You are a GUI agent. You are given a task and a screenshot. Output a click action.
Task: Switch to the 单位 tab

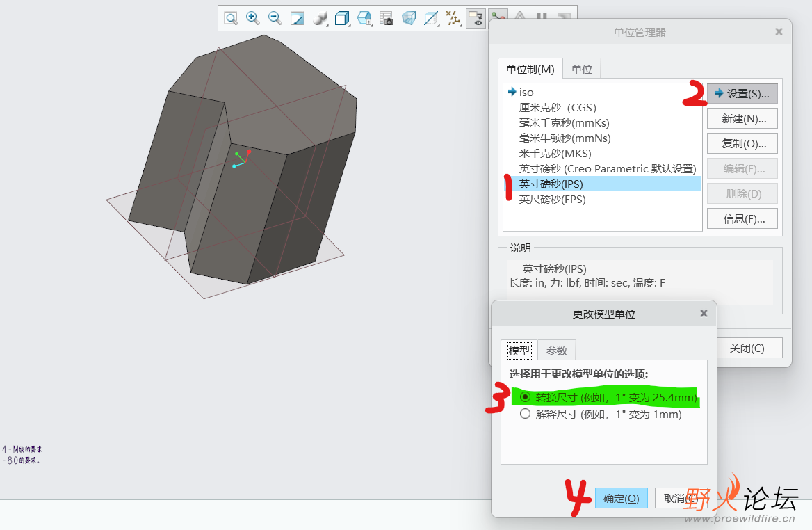(582, 69)
